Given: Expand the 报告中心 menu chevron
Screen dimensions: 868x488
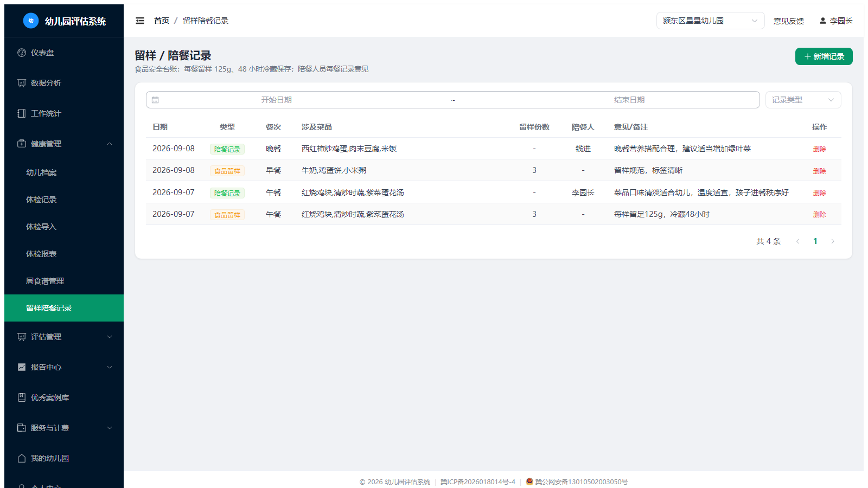Looking at the screenshot, I should 110,367.
